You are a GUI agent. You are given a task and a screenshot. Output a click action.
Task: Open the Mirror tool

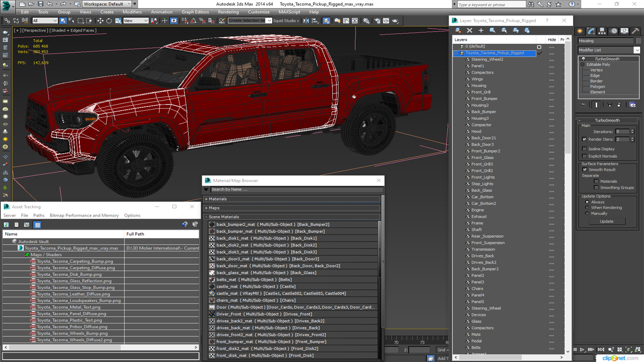click(306, 21)
